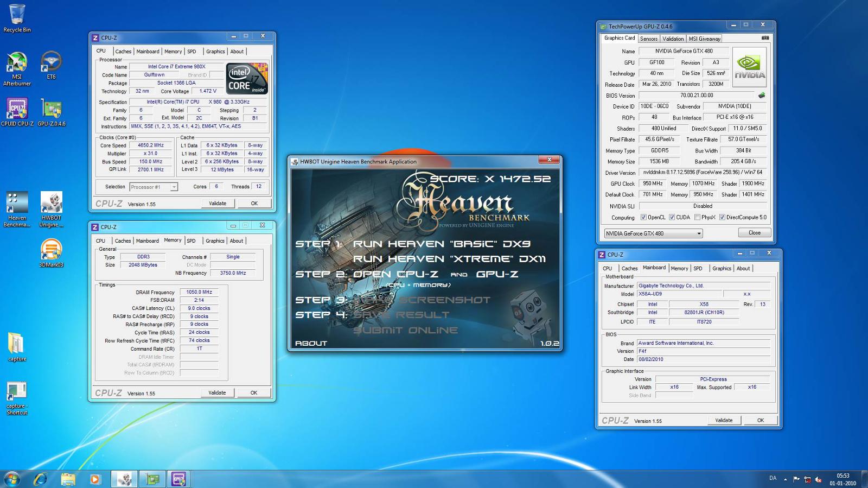This screenshot has width=868, height=488.
Task: Launch 3DMark03 from the desktop
Action: click(x=51, y=253)
